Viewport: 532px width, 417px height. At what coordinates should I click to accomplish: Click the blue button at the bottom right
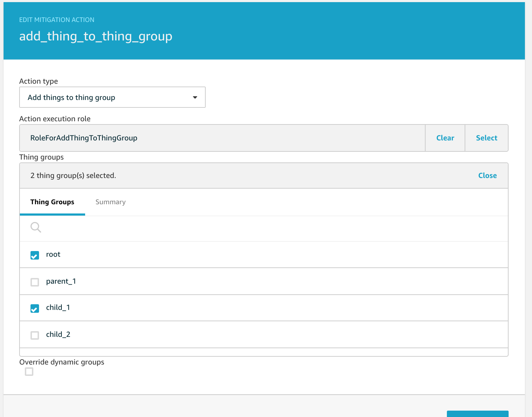click(477, 413)
